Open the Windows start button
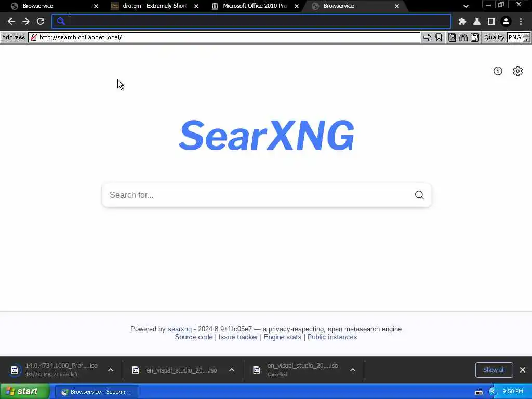Screen dimensions: 532x399 tap(24, 392)
